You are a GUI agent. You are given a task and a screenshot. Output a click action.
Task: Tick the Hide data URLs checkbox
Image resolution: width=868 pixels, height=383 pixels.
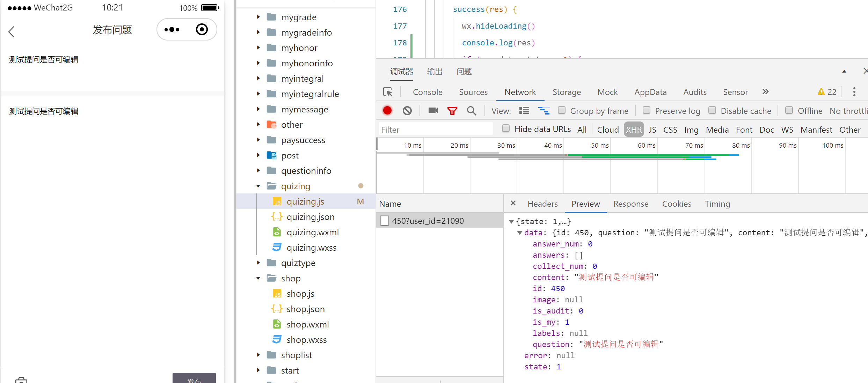505,128
